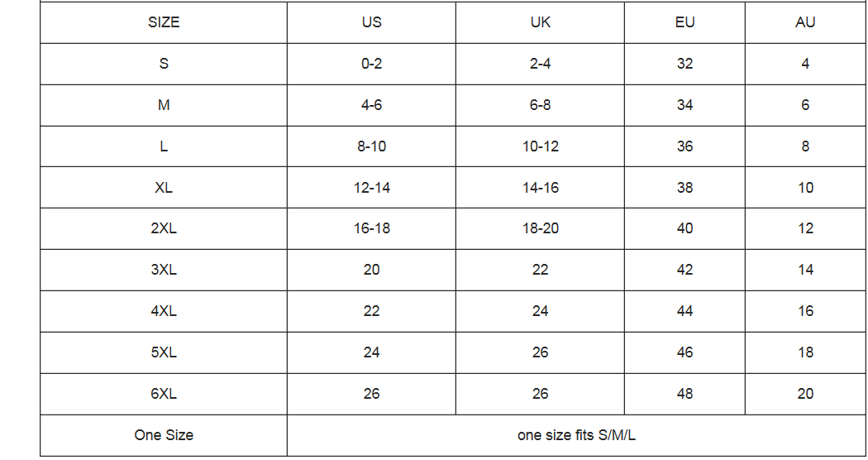
Task: Click the S size row label
Action: (164, 64)
